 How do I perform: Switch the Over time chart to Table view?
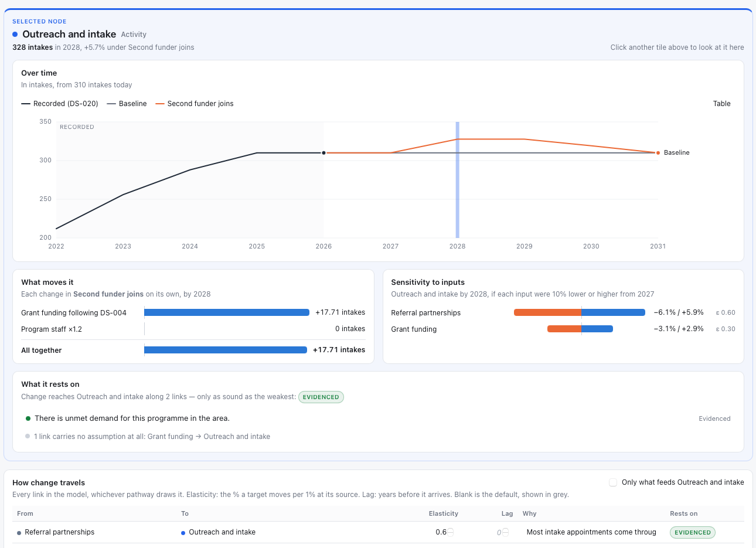click(721, 104)
